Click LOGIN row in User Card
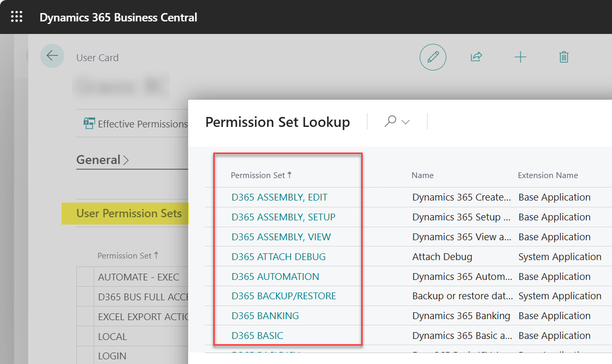612x364 pixels. click(112, 356)
